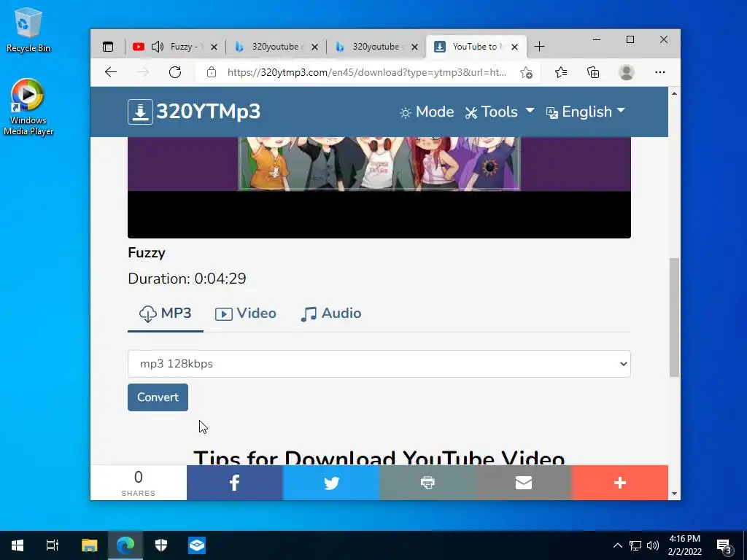Close the first 320youtube tab
The image size is (747, 560).
314,47
